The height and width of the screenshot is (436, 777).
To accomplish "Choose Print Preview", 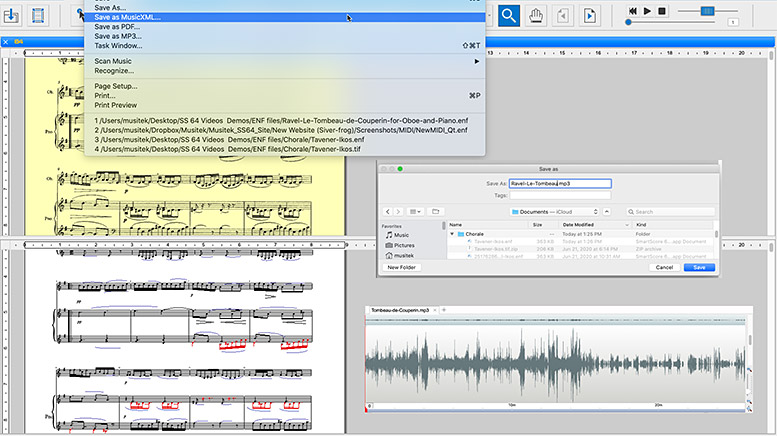I will coord(285,105).
